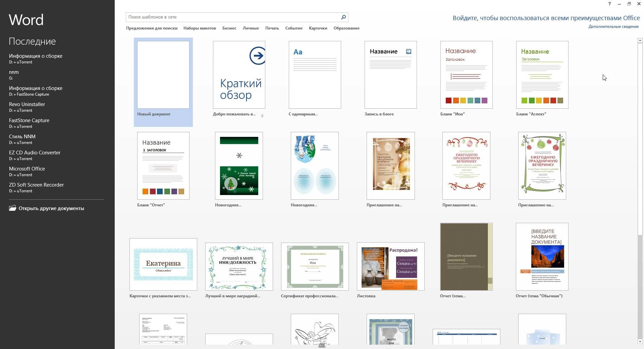Select the Отчет (тема "Обычная") template
Image resolution: width=644 pixels, height=349 pixels.
542,257
